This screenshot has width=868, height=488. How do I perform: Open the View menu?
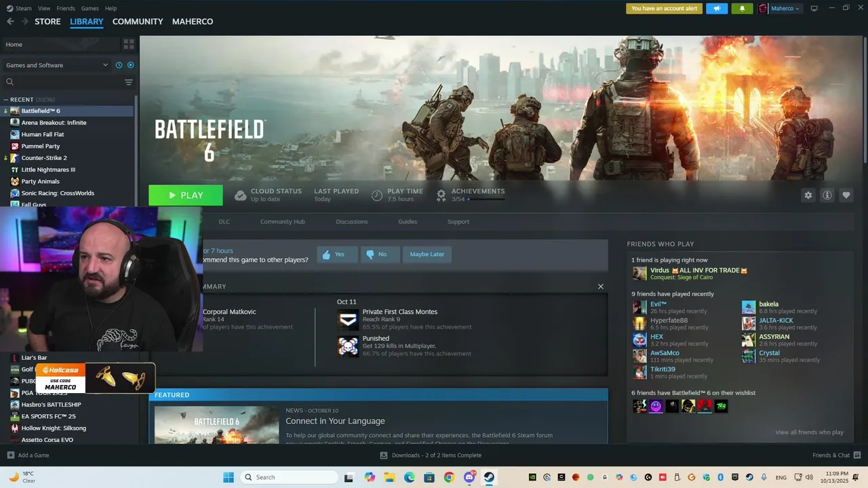(x=44, y=8)
